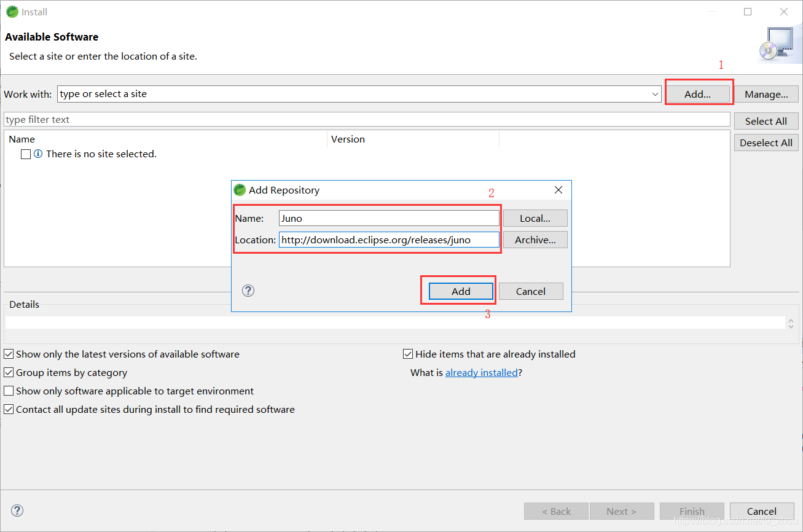Click the 'Available Software' heading
Image resolution: width=803 pixels, height=532 pixels.
coord(52,37)
